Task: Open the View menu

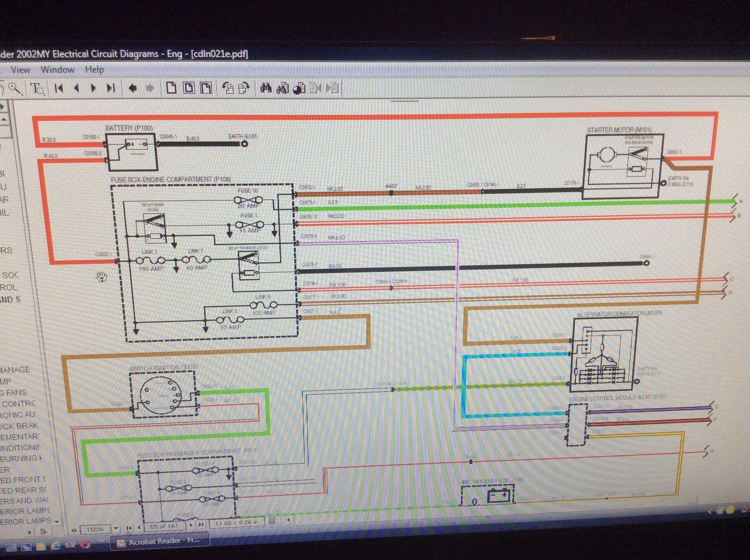Action: point(20,69)
